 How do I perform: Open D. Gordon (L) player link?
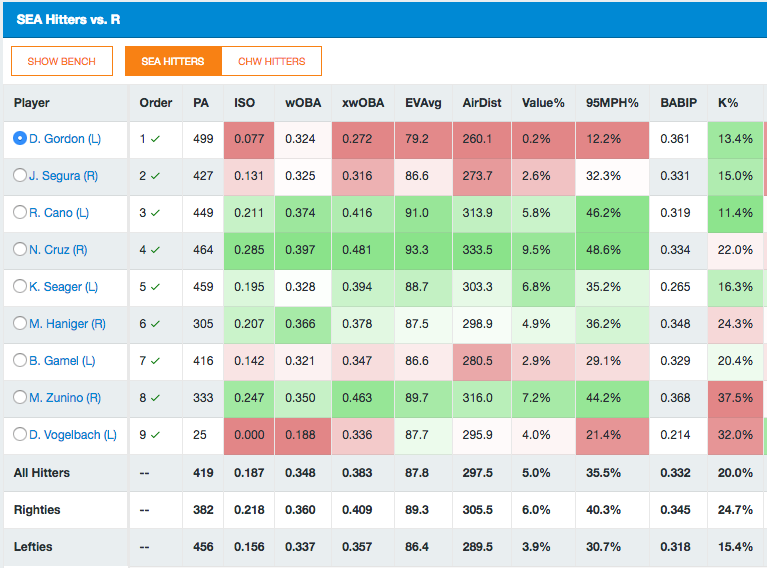(x=65, y=139)
